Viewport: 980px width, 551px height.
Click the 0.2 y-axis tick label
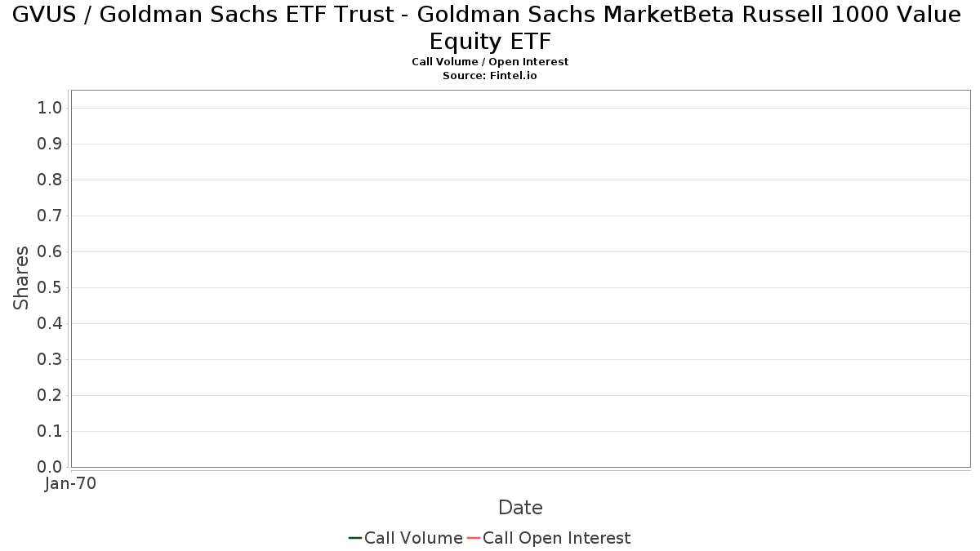tap(50, 396)
